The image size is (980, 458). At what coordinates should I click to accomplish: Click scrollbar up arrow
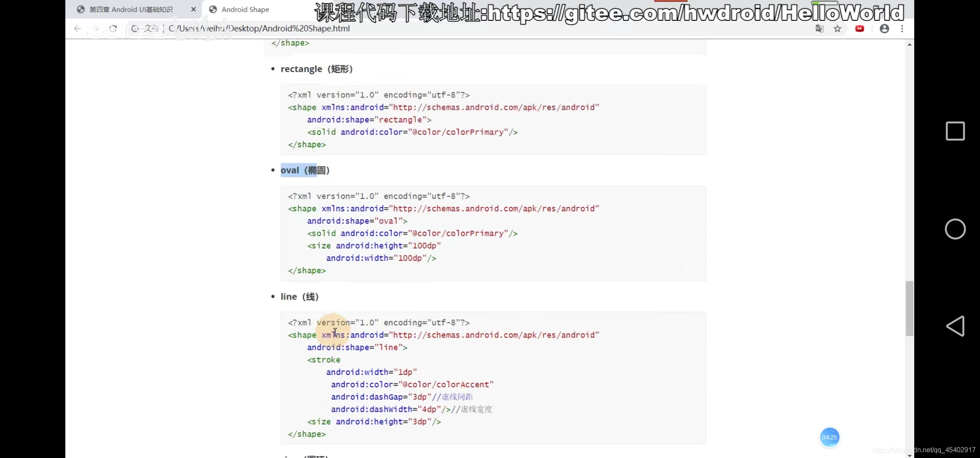[x=909, y=45]
